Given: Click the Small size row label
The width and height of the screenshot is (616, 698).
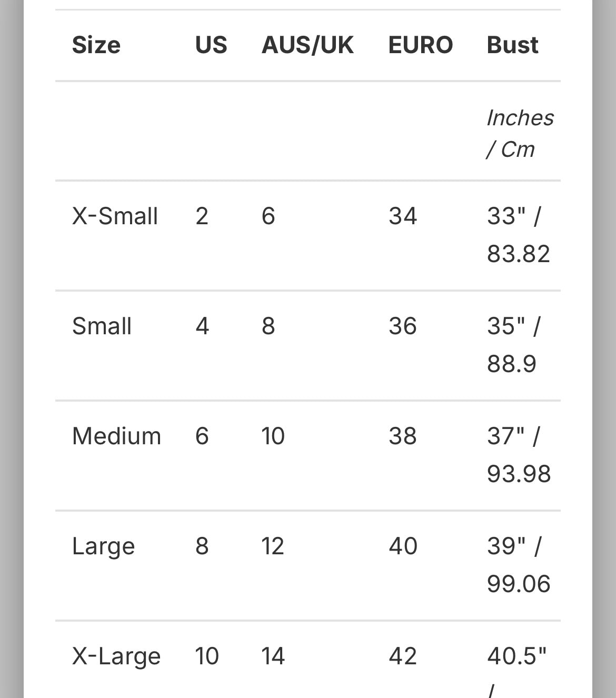Looking at the screenshot, I should (x=102, y=326).
